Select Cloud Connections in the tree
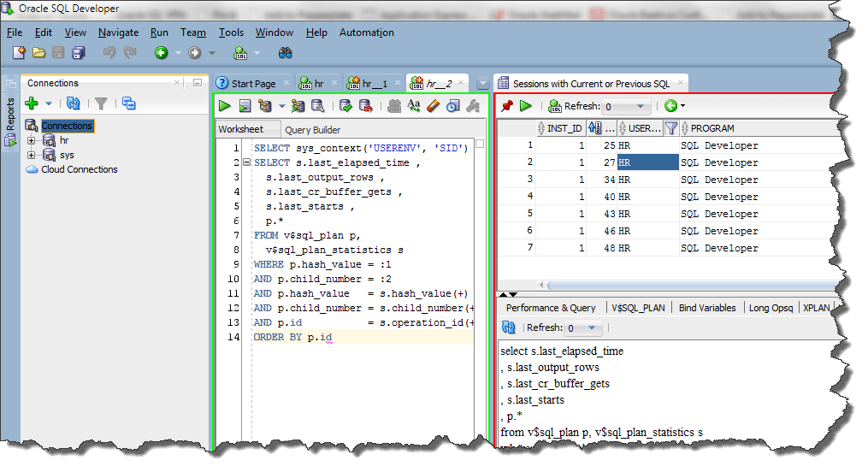Image resolution: width=868 pixels, height=472 pixels. pyautogui.click(x=80, y=169)
